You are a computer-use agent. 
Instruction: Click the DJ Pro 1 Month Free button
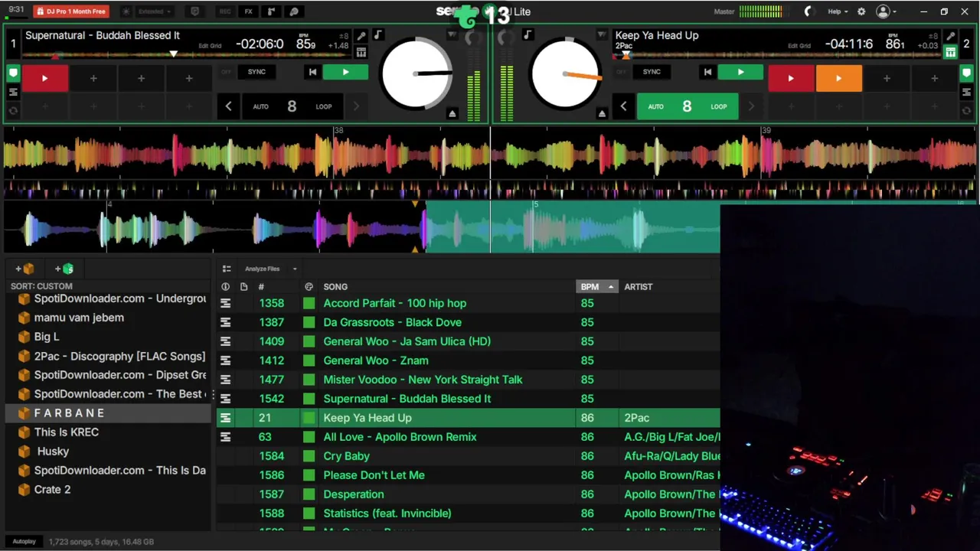pos(70,11)
